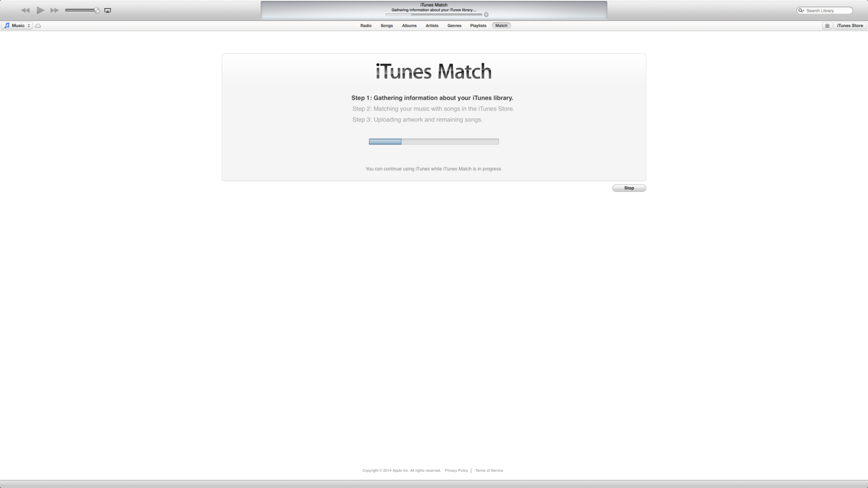Switch to the Artists tab
Image resolution: width=868 pixels, height=488 pixels.
point(432,25)
